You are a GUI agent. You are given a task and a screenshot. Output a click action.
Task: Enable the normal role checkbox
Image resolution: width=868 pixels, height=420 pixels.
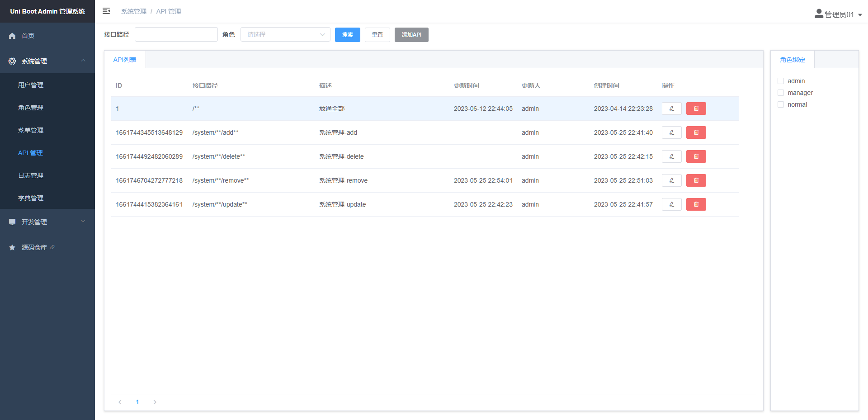click(781, 104)
